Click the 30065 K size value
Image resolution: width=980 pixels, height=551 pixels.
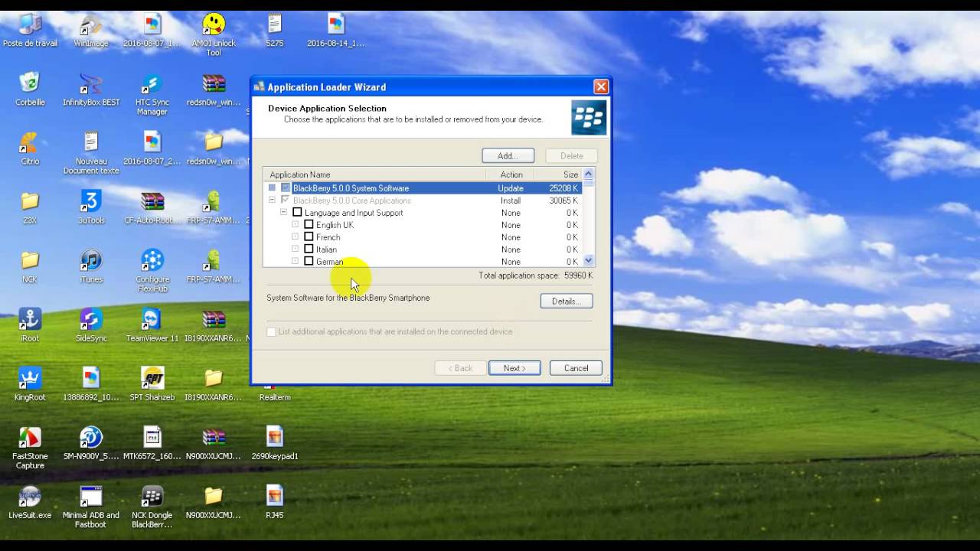pos(563,201)
